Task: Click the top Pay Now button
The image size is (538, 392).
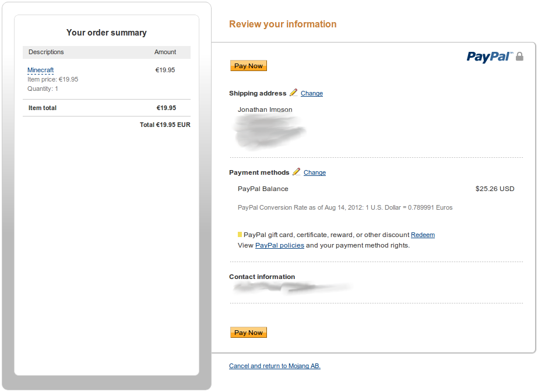Action: (x=248, y=66)
